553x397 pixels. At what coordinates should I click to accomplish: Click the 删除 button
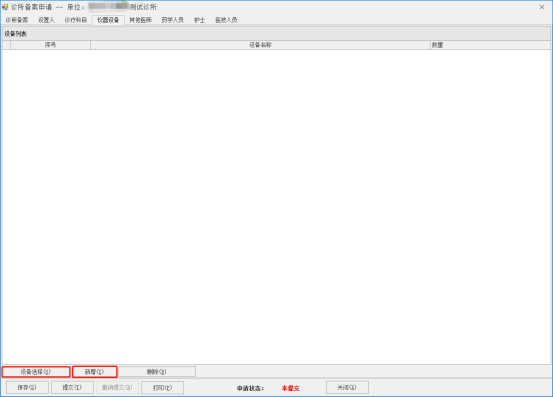(x=157, y=372)
